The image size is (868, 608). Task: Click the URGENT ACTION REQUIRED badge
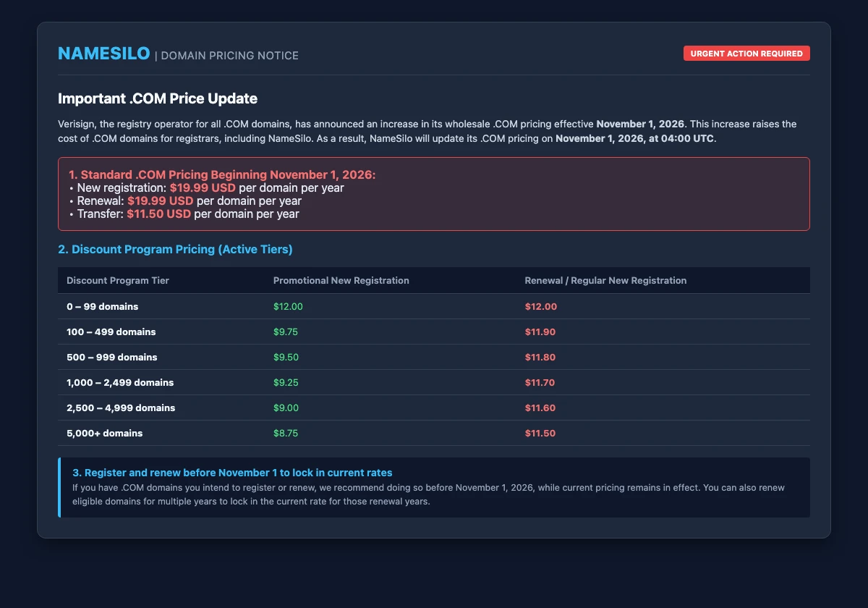pos(746,54)
